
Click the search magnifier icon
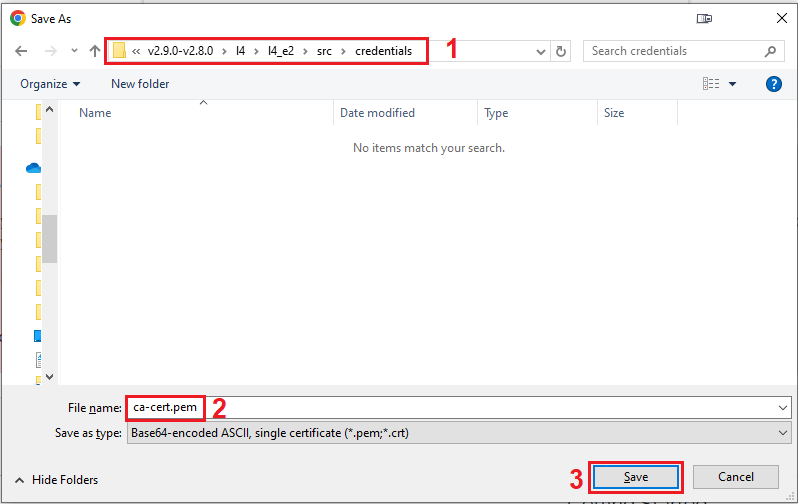(x=771, y=51)
